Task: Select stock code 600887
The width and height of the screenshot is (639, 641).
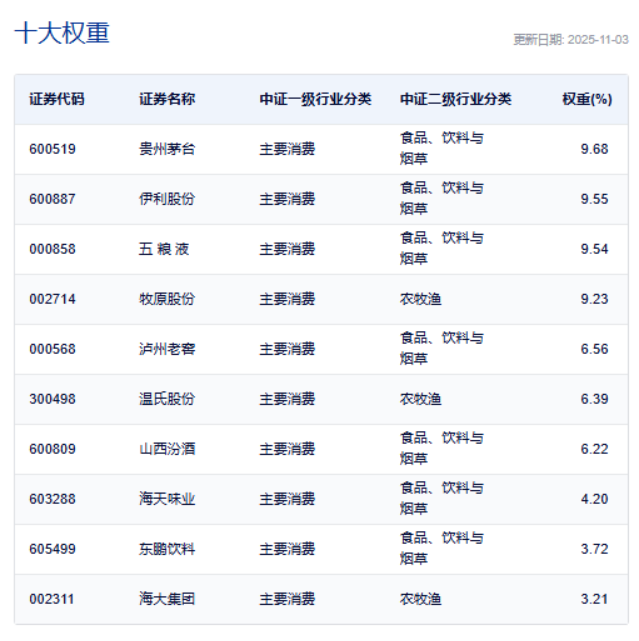Action: (52, 199)
